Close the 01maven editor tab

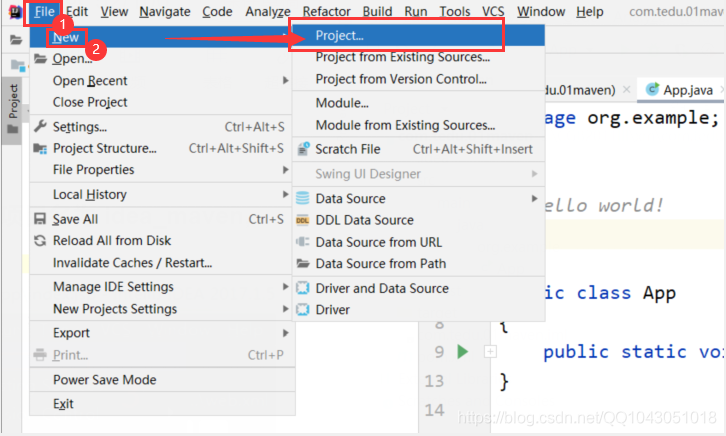pyautogui.click(x=626, y=89)
